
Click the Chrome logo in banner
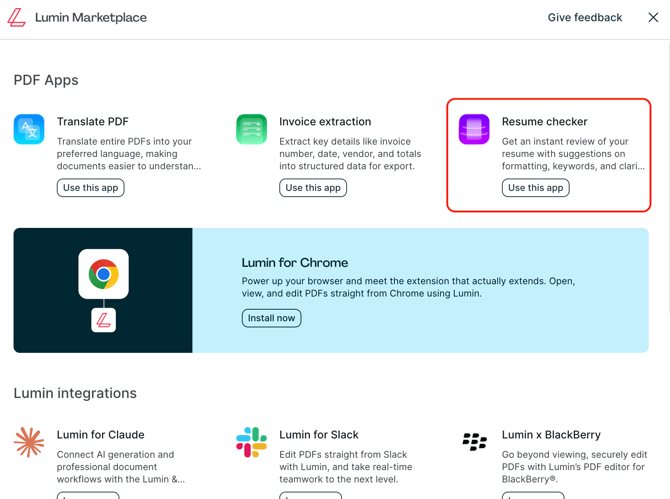click(104, 273)
